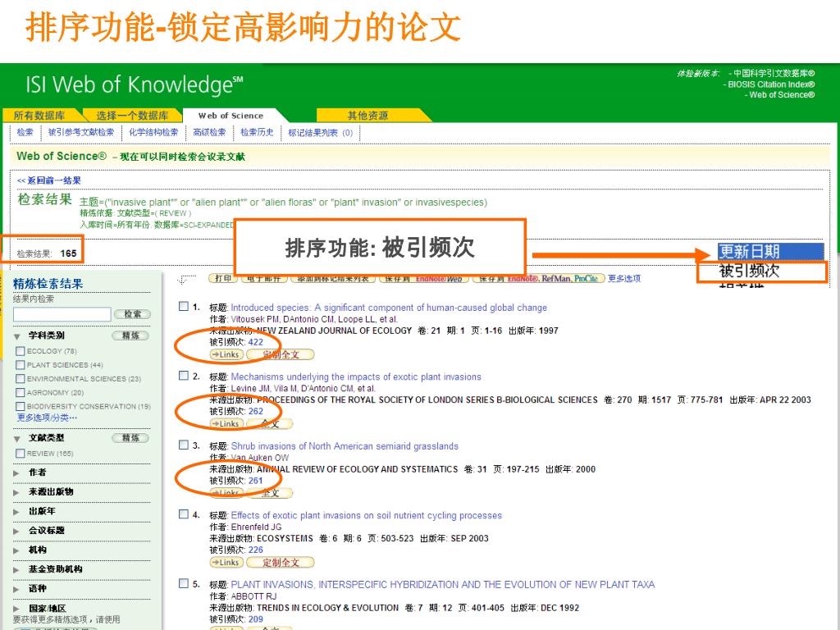The image size is (840, 630).
Task: Switch to the 选择一个数据库 tab
Action: [x=132, y=115]
